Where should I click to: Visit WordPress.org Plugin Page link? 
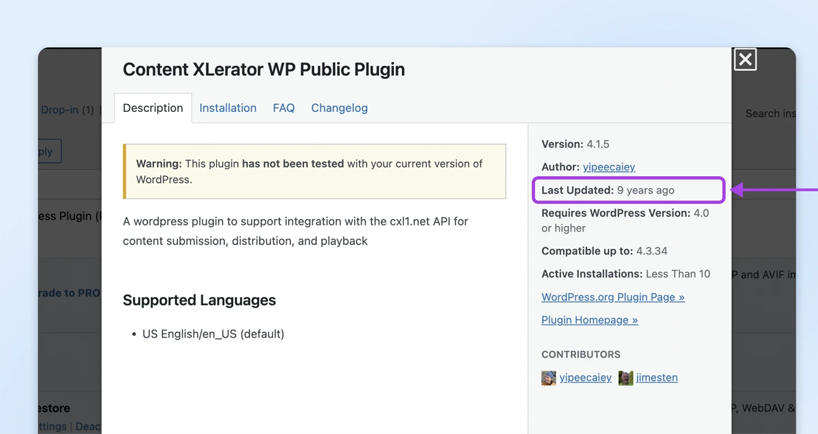tap(613, 297)
